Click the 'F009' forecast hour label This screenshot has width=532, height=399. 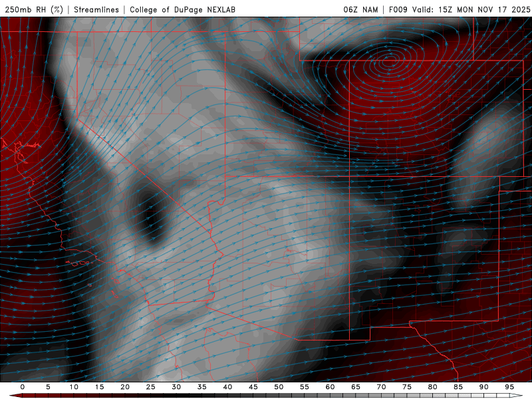398,9
